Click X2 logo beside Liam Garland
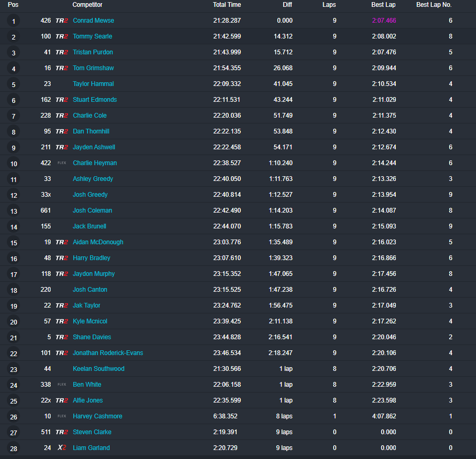Viewport: 476px width, 459px height. click(62, 447)
